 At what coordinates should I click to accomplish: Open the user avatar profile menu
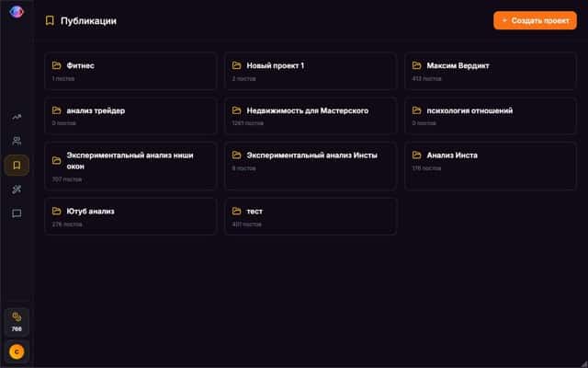17,351
